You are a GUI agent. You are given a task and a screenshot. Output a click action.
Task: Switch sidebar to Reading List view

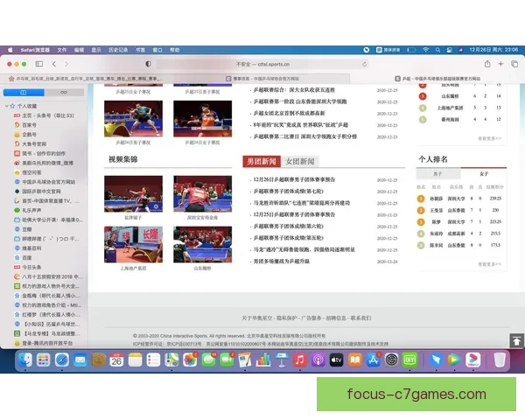click(64, 92)
